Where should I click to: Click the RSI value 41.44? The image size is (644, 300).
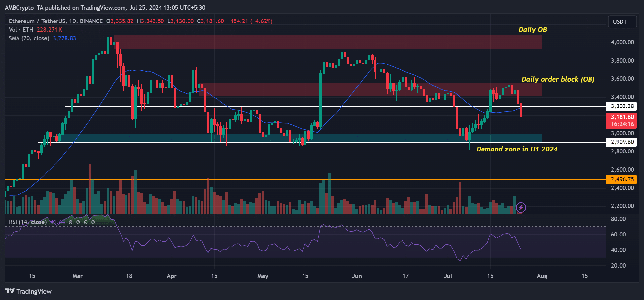[58, 222]
